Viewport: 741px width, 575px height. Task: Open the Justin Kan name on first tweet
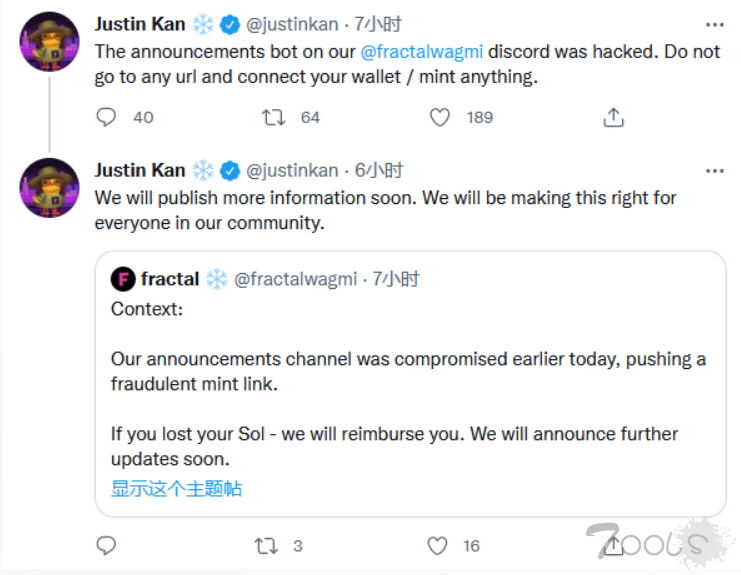tap(140, 24)
